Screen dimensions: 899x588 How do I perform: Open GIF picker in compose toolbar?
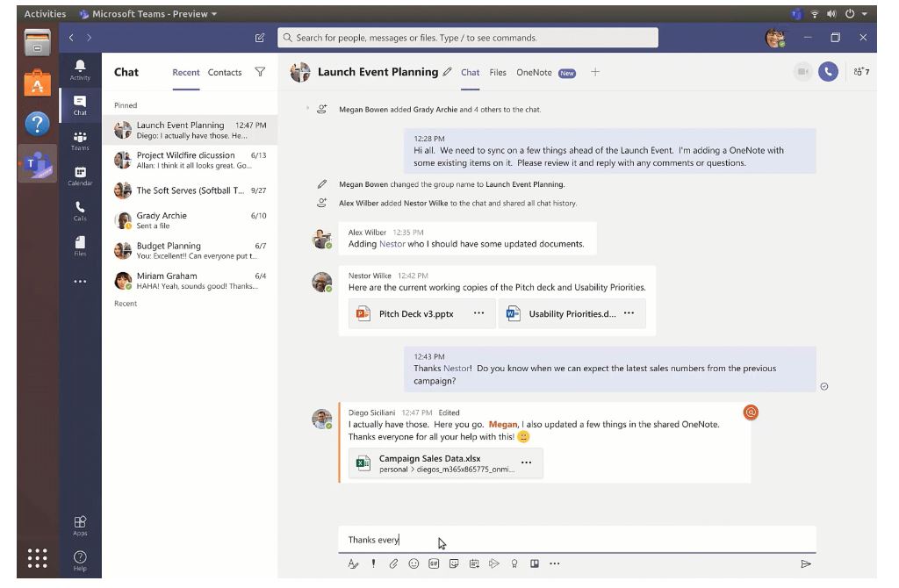[x=434, y=564]
